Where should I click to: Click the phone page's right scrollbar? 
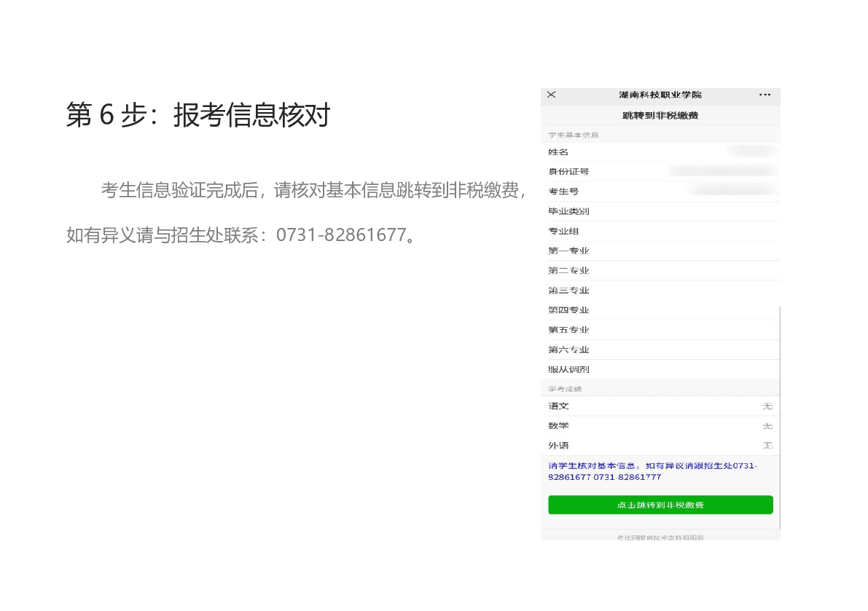[x=779, y=415]
